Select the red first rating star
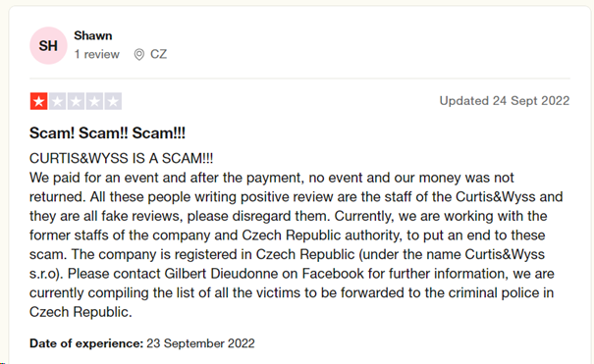 pos(38,101)
